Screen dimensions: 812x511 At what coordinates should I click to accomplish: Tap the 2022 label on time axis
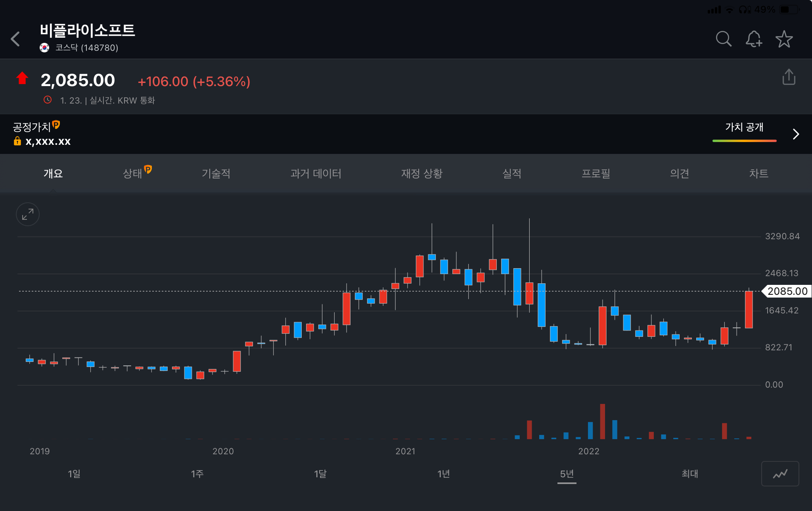click(x=589, y=451)
